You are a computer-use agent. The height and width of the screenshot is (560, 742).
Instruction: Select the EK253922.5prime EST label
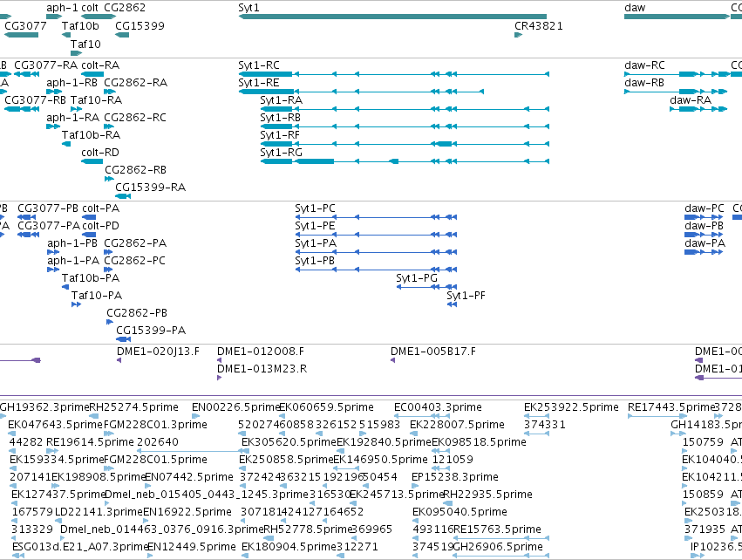(571, 407)
